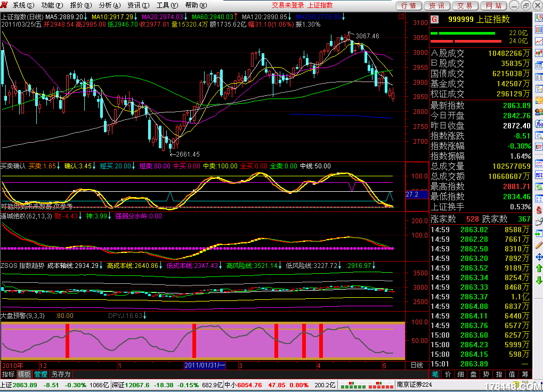
Task: Open the colored quote table grid icon
Action: pyautogui.click(x=539, y=30)
